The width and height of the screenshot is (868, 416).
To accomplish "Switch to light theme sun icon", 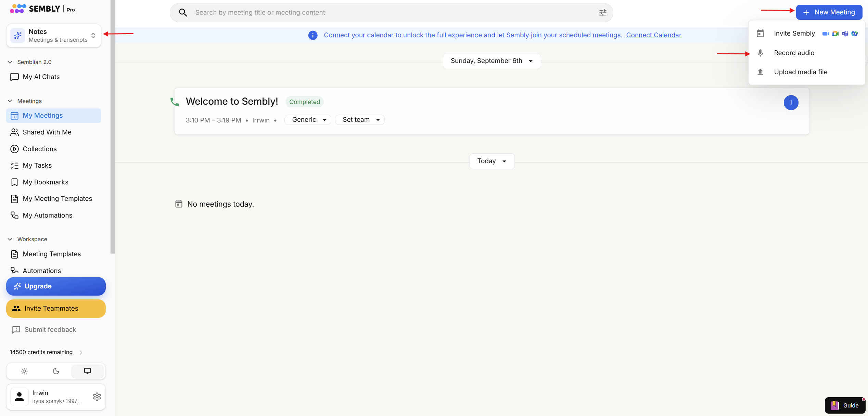I will tap(24, 371).
